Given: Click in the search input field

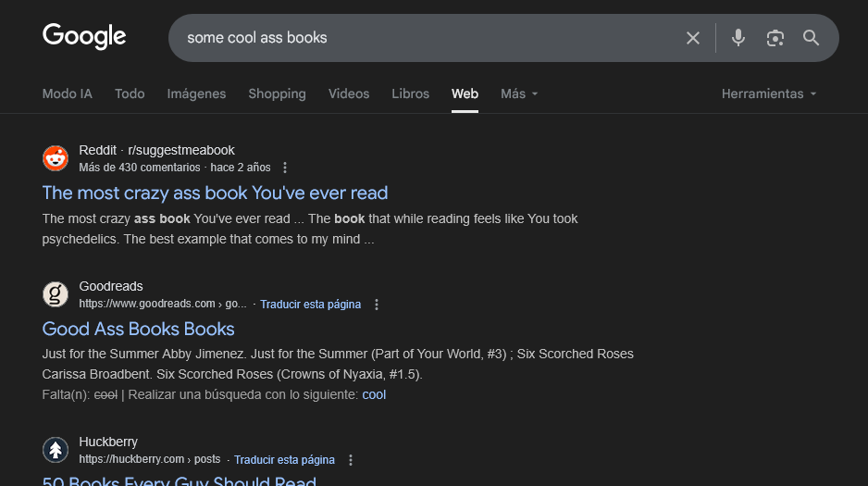Looking at the screenshot, I should coord(416,38).
